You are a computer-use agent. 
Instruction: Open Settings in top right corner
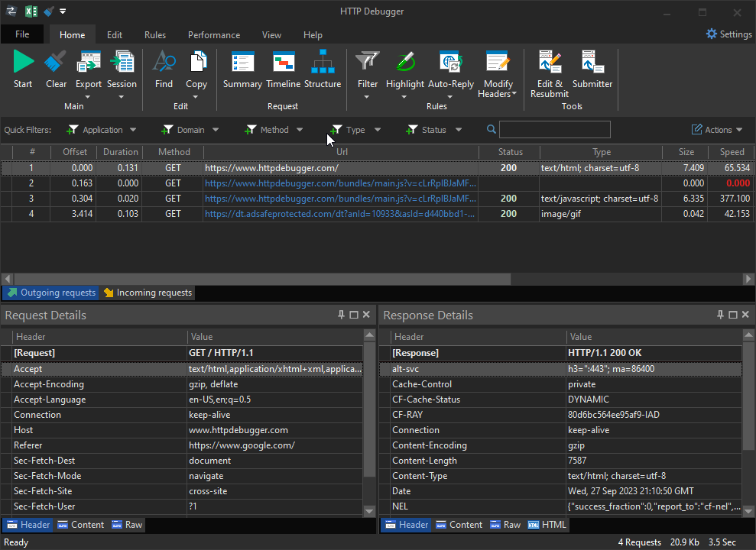pyautogui.click(x=728, y=34)
